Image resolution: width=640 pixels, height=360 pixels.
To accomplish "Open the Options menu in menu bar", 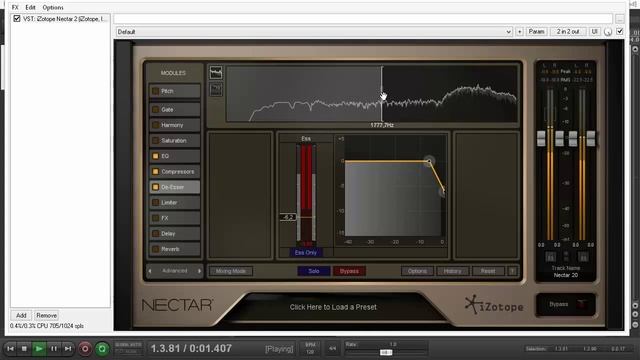I will tap(53, 7).
